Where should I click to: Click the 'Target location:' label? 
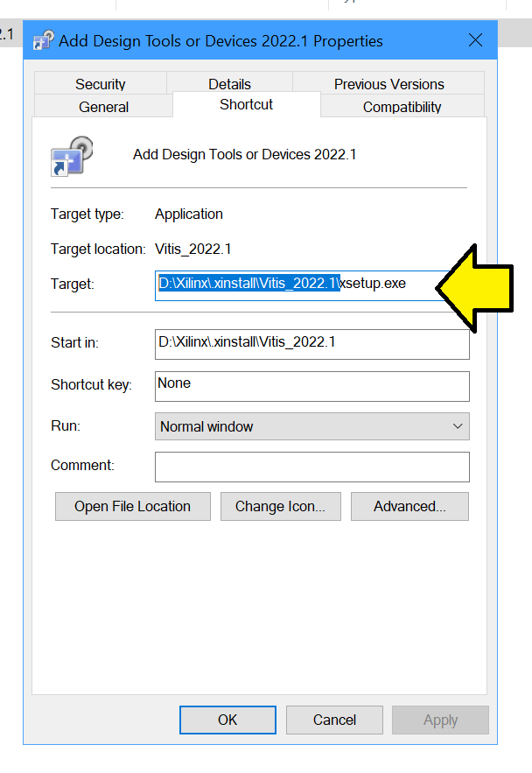pyautogui.click(x=98, y=249)
